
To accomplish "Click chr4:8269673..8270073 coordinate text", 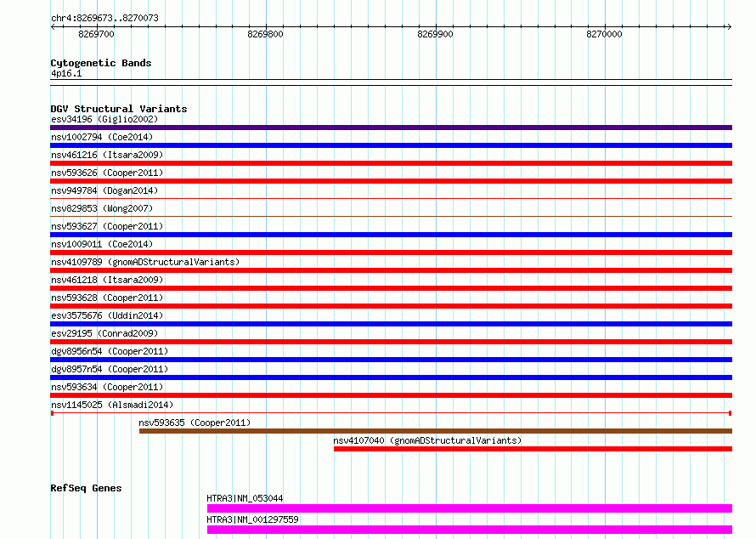I will pyautogui.click(x=104, y=18).
